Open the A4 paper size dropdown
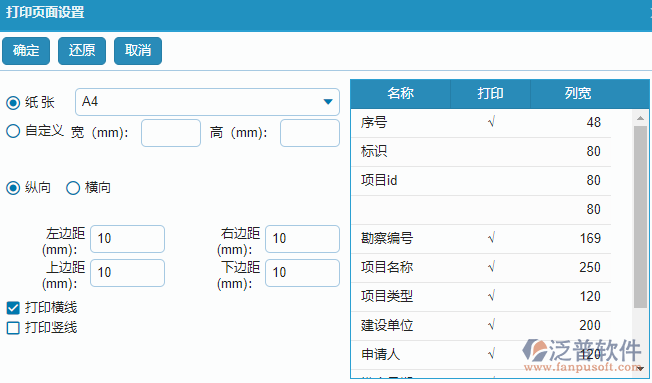Screen dimensions: 652x383 pos(207,101)
